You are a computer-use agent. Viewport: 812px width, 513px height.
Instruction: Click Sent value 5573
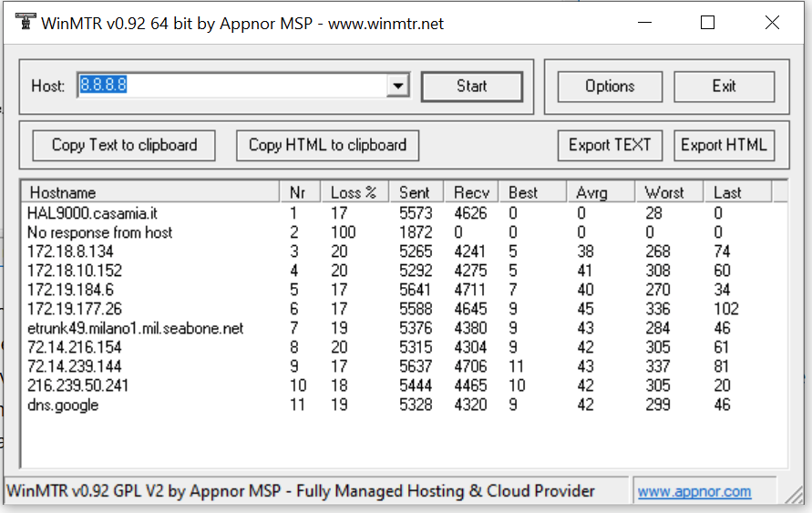[x=416, y=213]
